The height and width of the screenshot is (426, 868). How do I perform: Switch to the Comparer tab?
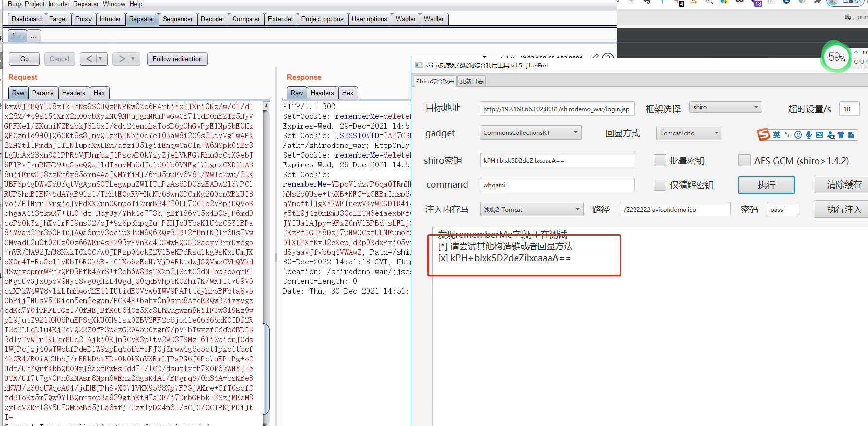246,19
